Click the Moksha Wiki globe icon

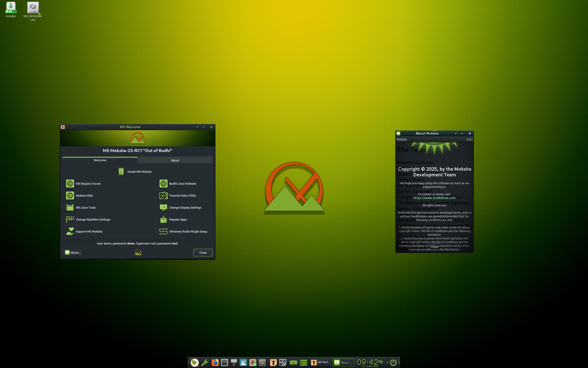click(70, 195)
